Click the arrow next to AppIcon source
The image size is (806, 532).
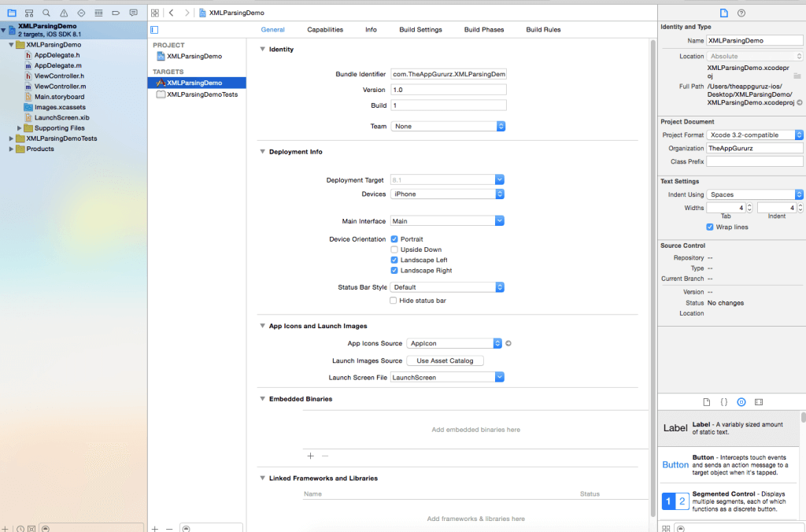[x=508, y=343]
